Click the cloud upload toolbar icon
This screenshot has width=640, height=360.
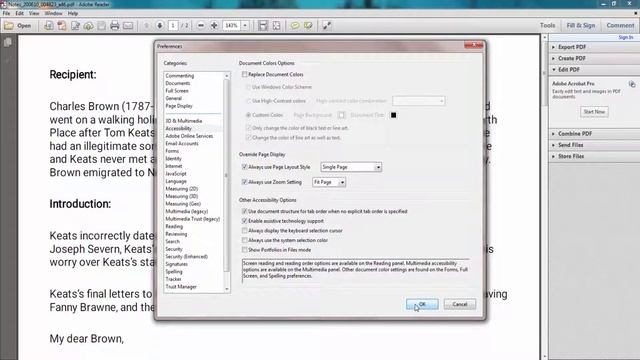pos(88,26)
